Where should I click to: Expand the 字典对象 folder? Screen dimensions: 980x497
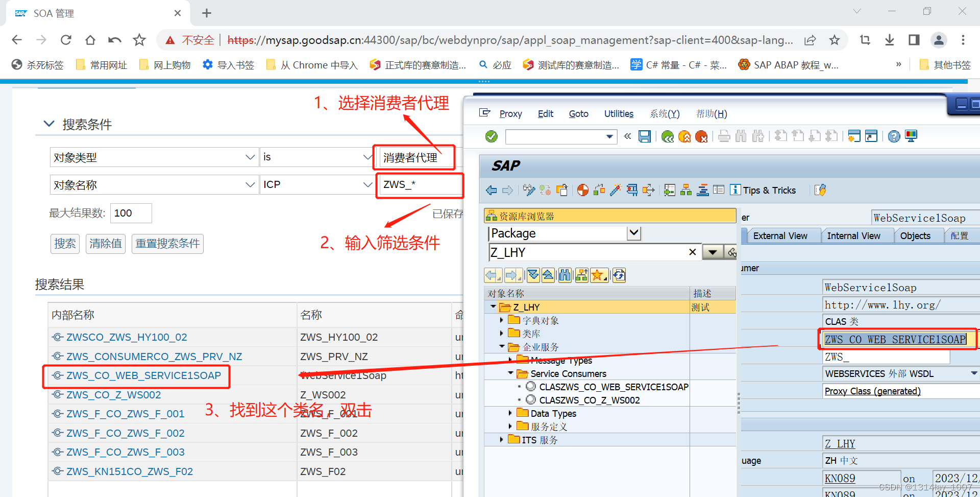coord(502,320)
